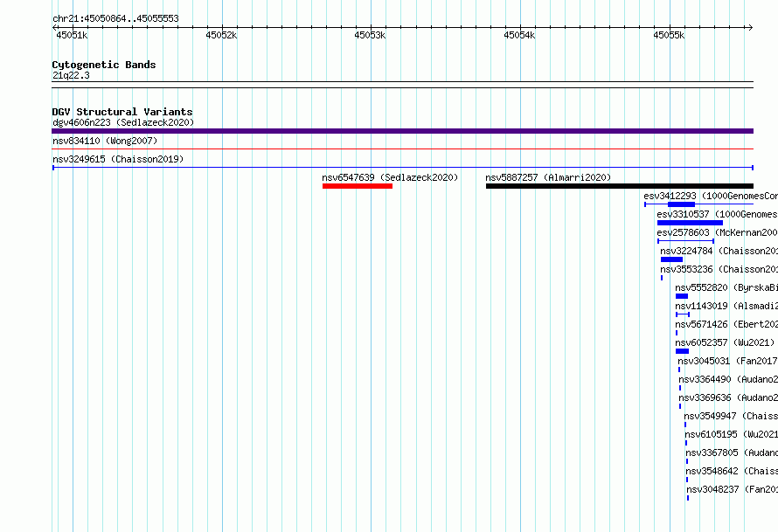Image resolution: width=778 pixels, height=532 pixels.
Task: Click the nsv3364490 variant label
Action: 728,379
